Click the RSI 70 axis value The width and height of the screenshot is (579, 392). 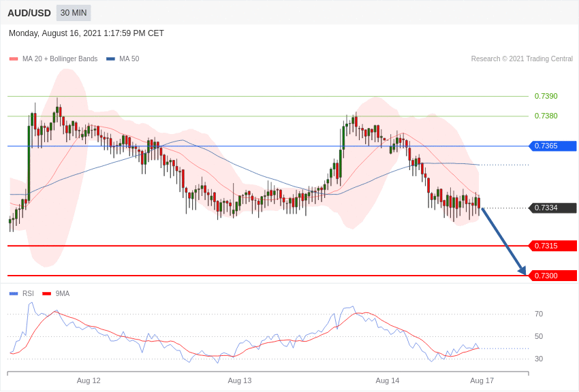tap(539, 314)
